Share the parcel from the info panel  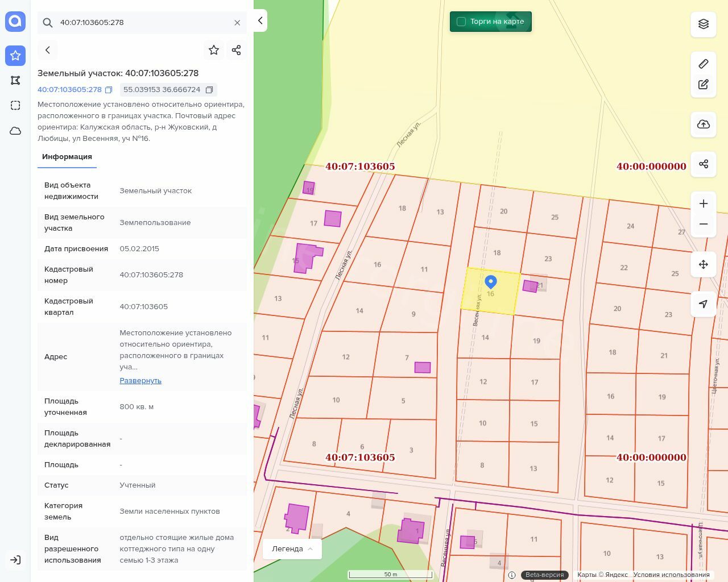237,50
